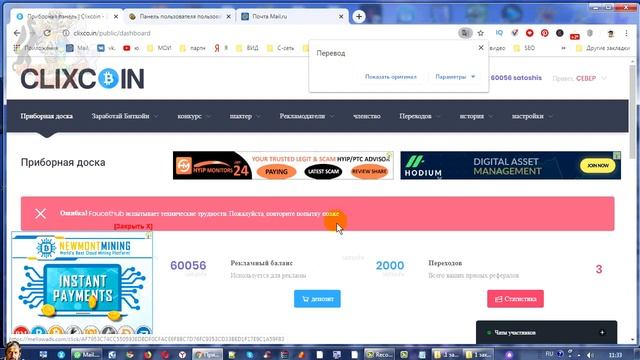Click LATEST SCAM on HYIP banner
This screenshot has width=640, height=360.
click(323, 172)
